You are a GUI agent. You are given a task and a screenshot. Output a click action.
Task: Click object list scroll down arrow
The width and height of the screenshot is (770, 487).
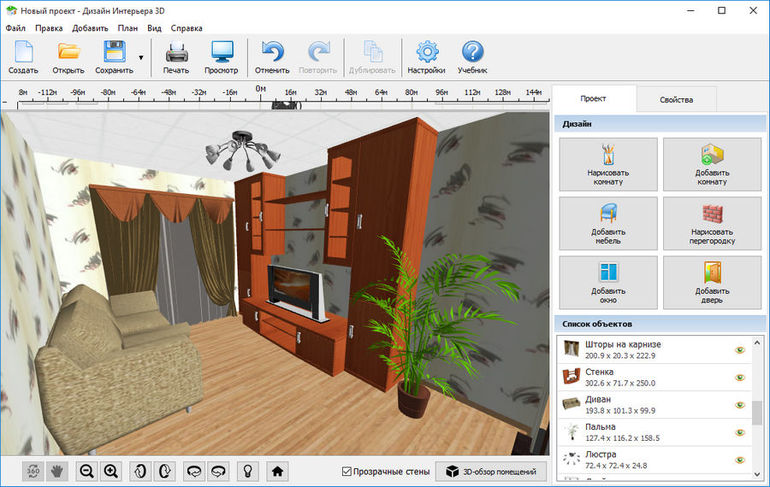[x=757, y=475]
